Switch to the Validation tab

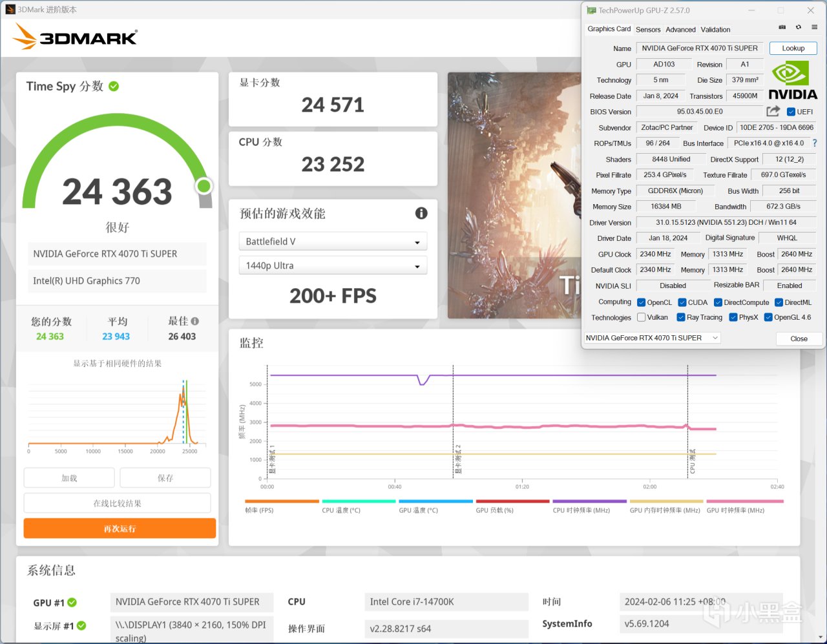716,30
